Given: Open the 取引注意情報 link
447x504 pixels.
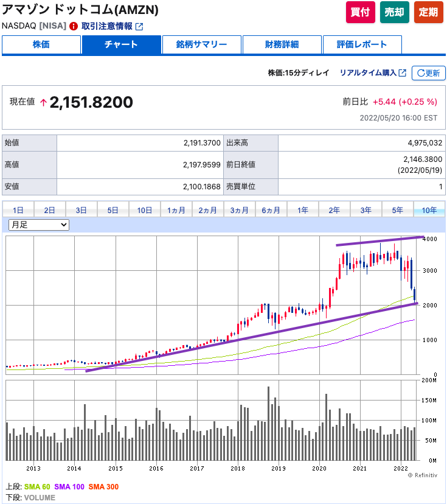Looking at the screenshot, I should point(107,26).
